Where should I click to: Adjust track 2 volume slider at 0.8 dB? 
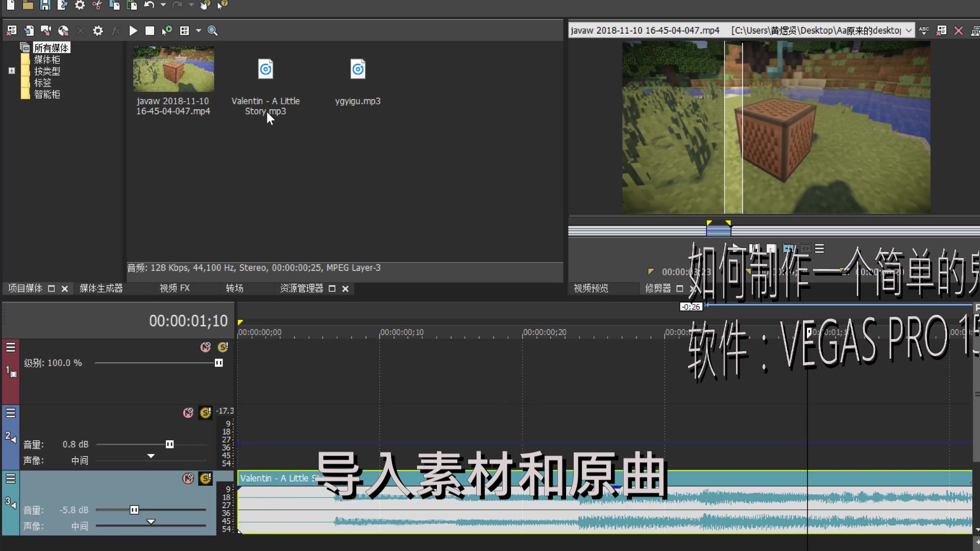[x=170, y=444]
